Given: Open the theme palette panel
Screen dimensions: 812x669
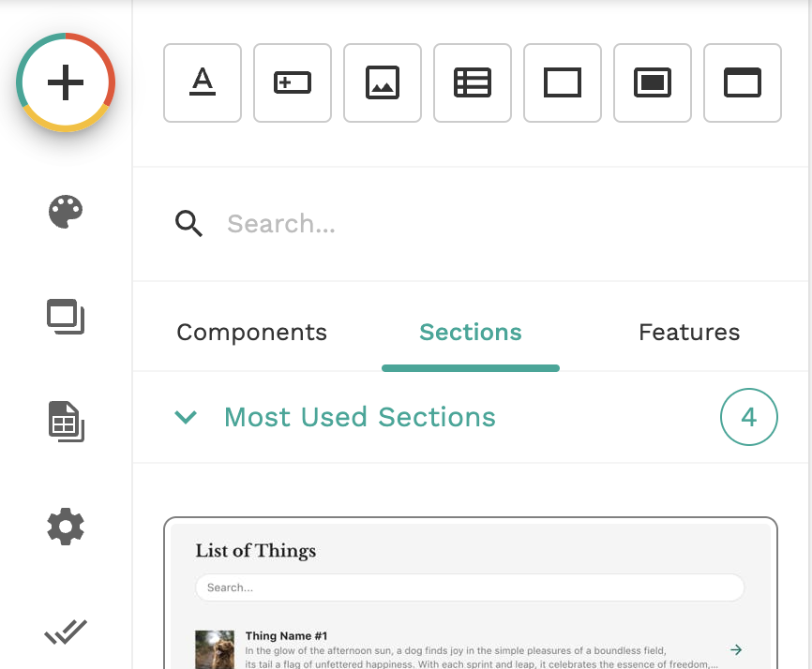Looking at the screenshot, I should (66, 212).
